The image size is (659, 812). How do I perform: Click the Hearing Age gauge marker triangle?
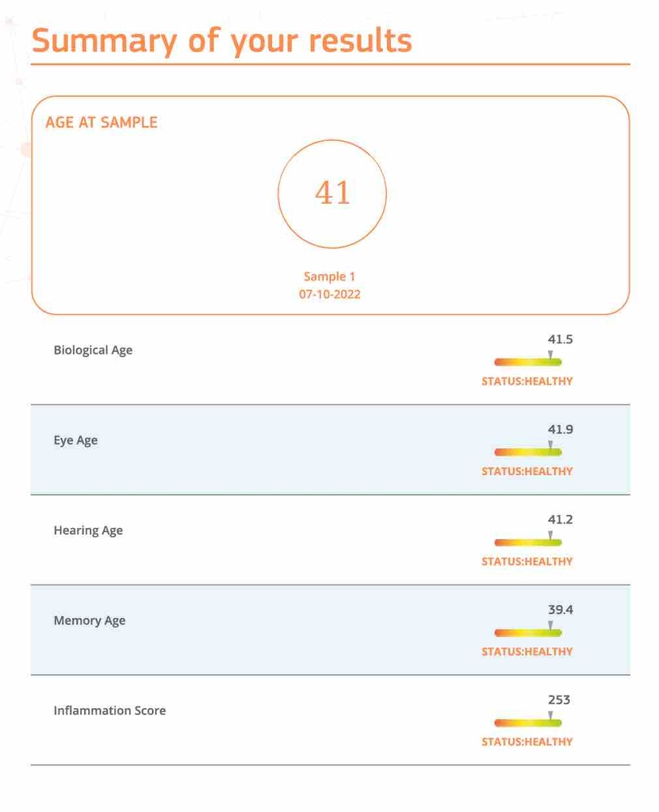point(550,535)
